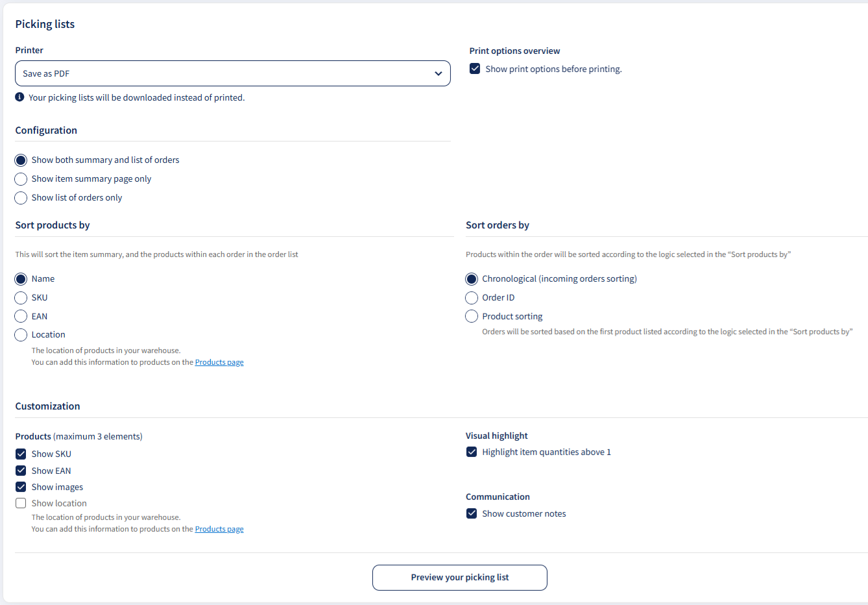Uncheck Show images option
This screenshot has height=605, width=868.
(21, 487)
